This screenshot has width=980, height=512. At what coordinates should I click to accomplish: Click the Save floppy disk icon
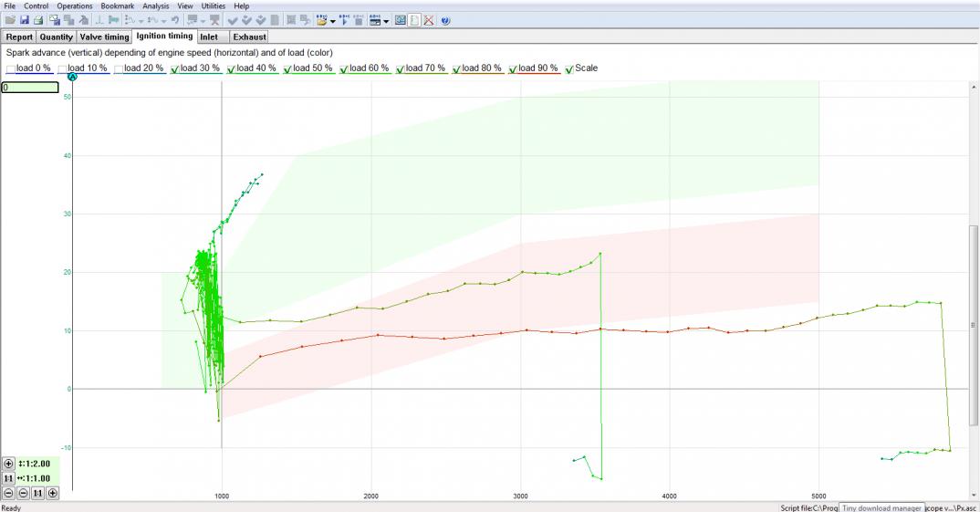25,20
